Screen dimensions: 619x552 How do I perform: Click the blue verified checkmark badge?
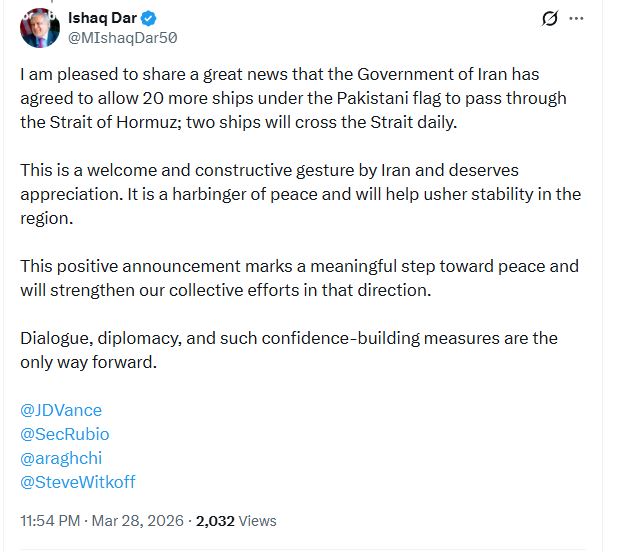(x=147, y=18)
